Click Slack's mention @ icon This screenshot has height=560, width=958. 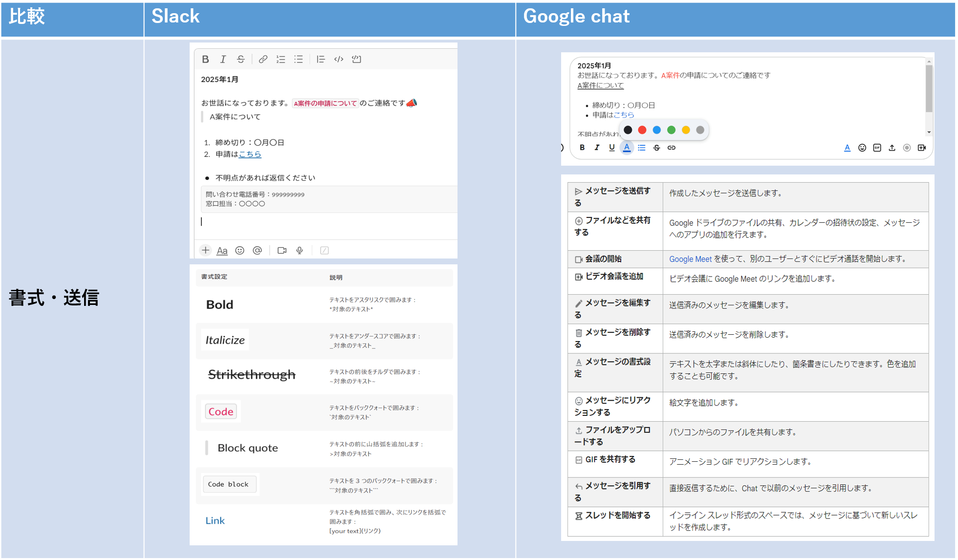(257, 250)
